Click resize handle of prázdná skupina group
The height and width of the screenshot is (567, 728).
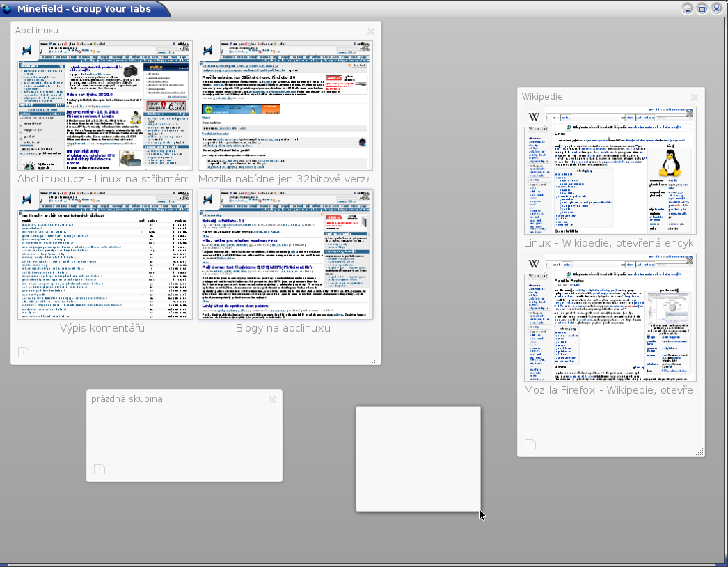point(277,476)
